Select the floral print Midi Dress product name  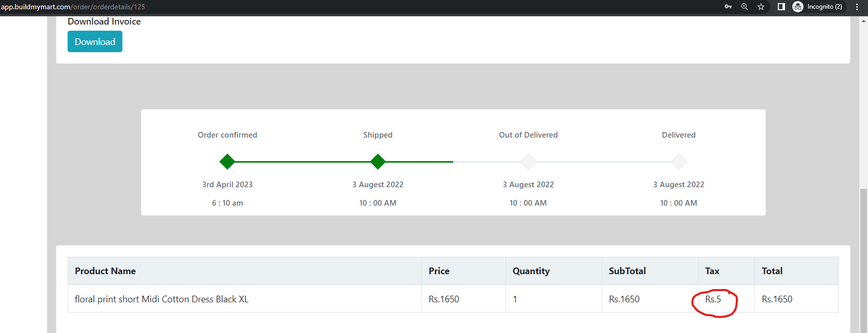click(162, 299)
